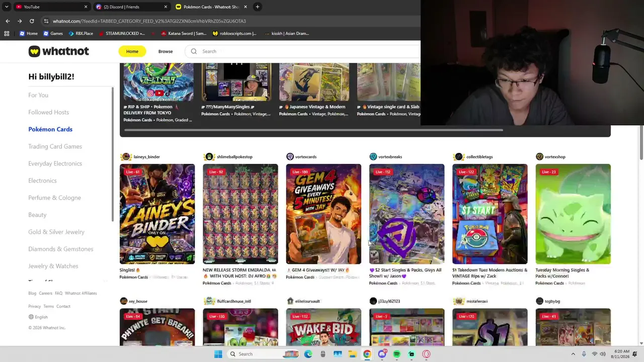Open the $1 Start collectibletags stream thumbnail
Screen dimensions: 644x362
coord(490,214)
